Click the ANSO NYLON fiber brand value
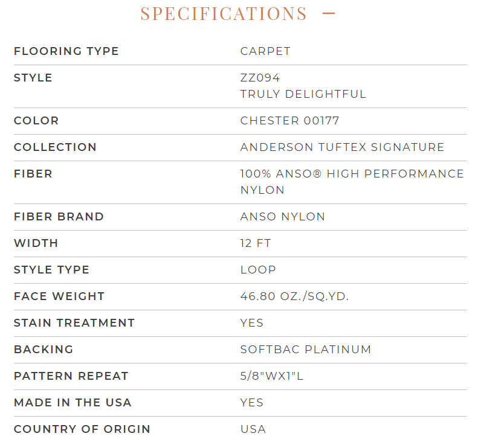Image resolution: width=481 pixels, height=448 pixels. click(283, 217)
